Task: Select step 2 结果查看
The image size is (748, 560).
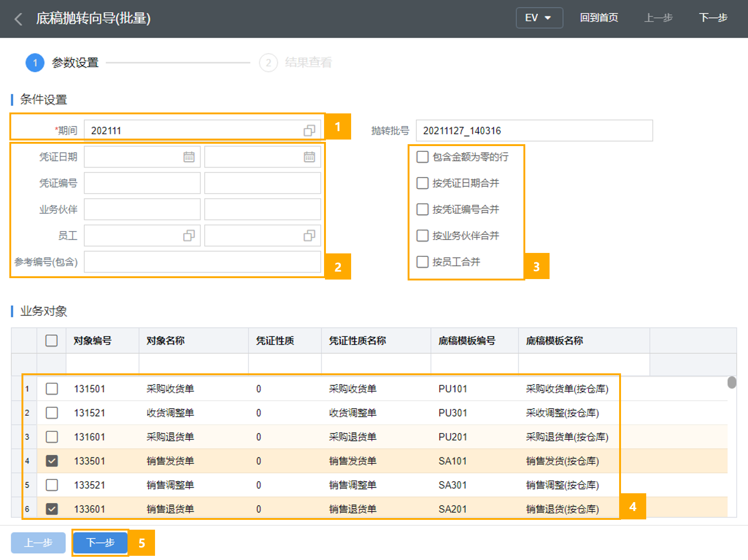Action: tap(296, 63)
